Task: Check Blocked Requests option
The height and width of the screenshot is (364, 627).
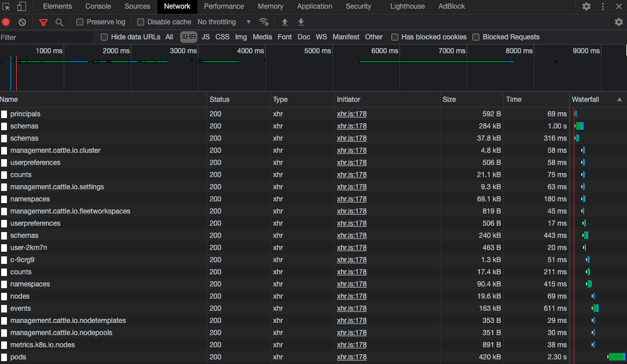Action: [x=476, y=37]
